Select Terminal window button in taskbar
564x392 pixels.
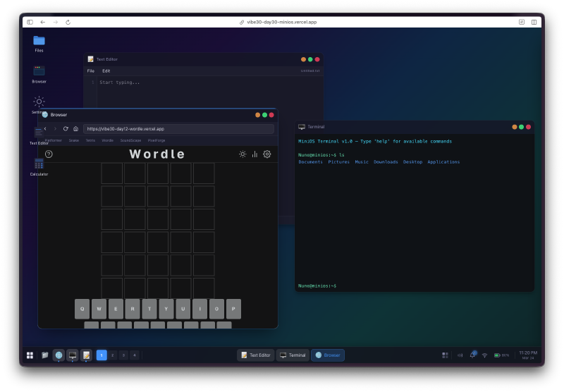293,355
